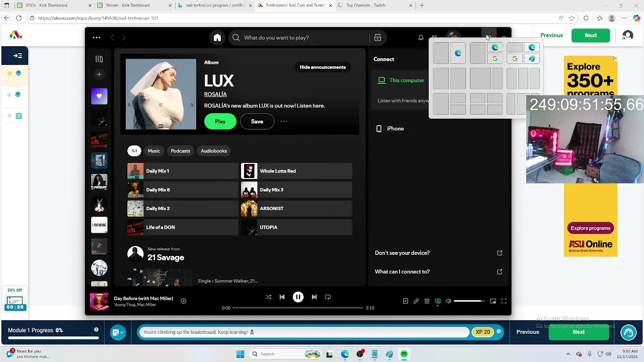
Task: Skip to previous track
Action: [x=282, y=297]
